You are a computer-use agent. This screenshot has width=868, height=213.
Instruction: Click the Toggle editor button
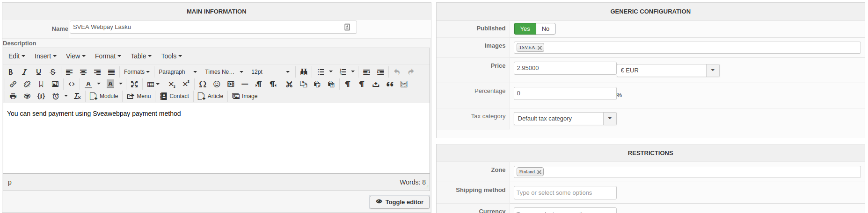400,202
